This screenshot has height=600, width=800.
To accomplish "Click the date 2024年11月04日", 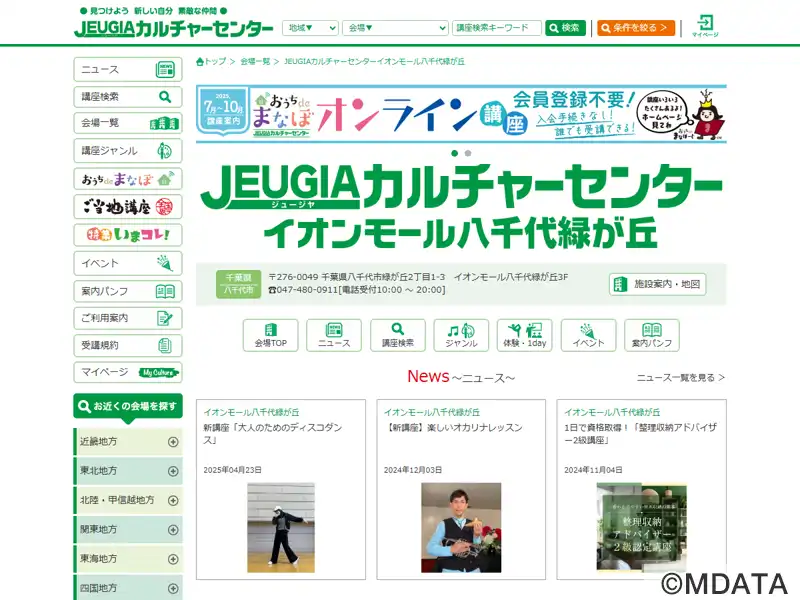I will click(x=593, y=470).
